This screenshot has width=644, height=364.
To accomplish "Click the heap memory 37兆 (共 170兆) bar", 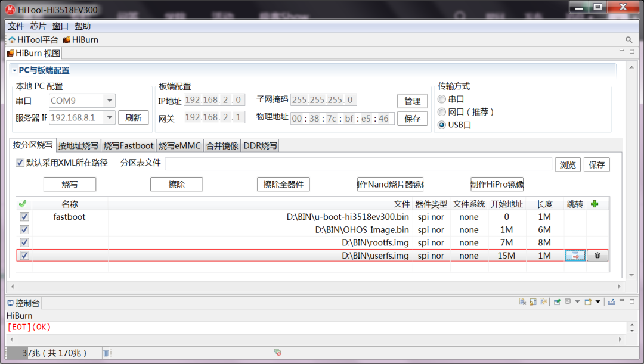I will tap(54, 353).
